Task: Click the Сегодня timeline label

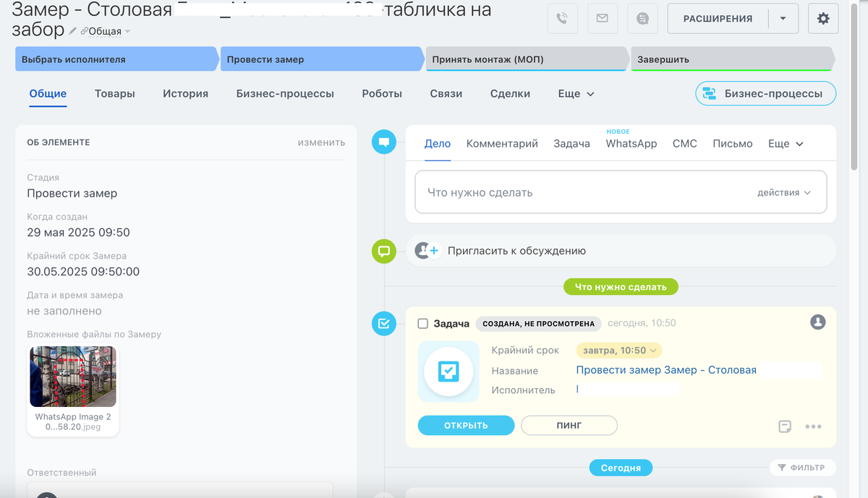Action: pyautogui.click(x=621, y=468)
